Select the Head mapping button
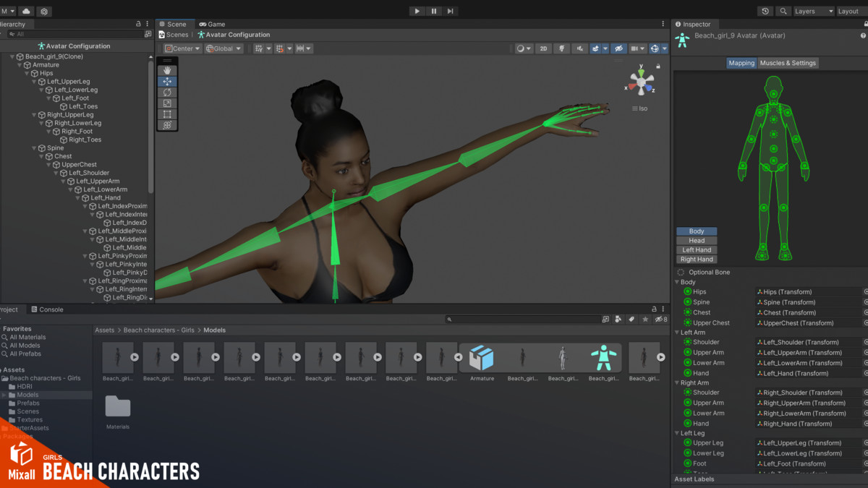868x488 pixels. 697,241
